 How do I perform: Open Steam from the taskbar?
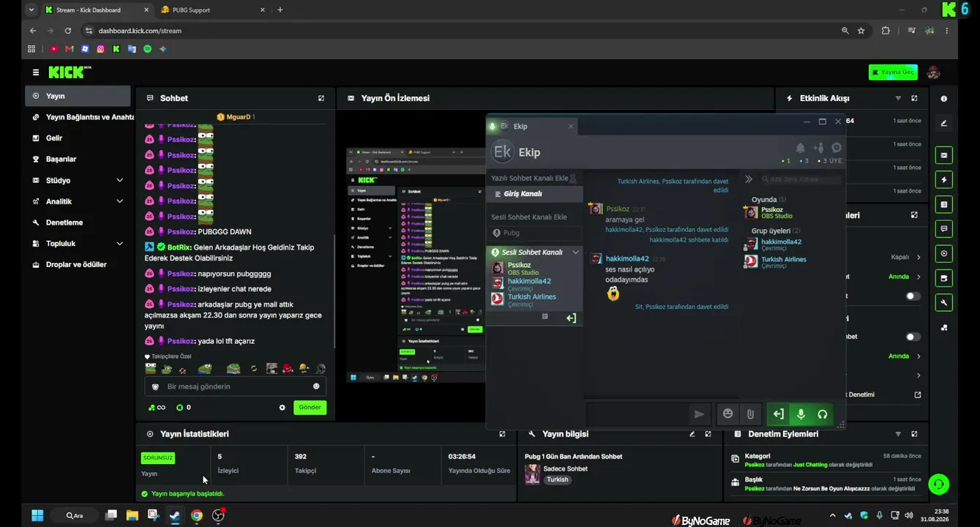point(174,515)
